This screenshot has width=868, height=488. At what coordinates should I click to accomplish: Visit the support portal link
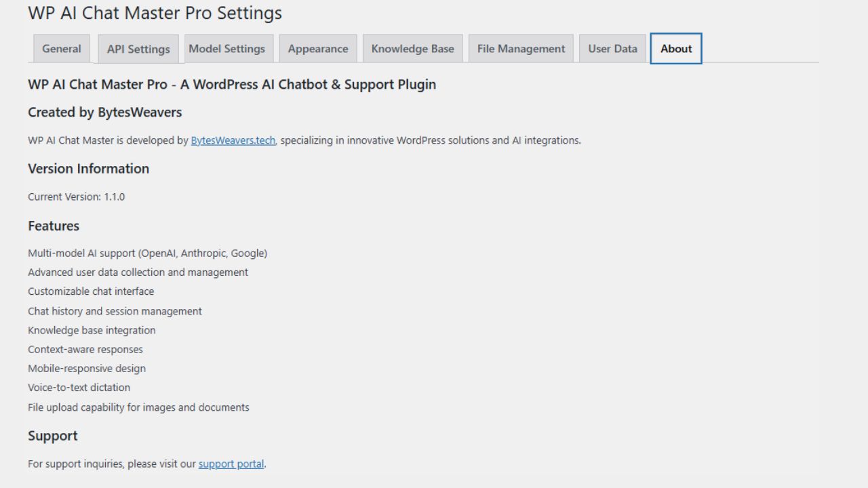(231, 464)
